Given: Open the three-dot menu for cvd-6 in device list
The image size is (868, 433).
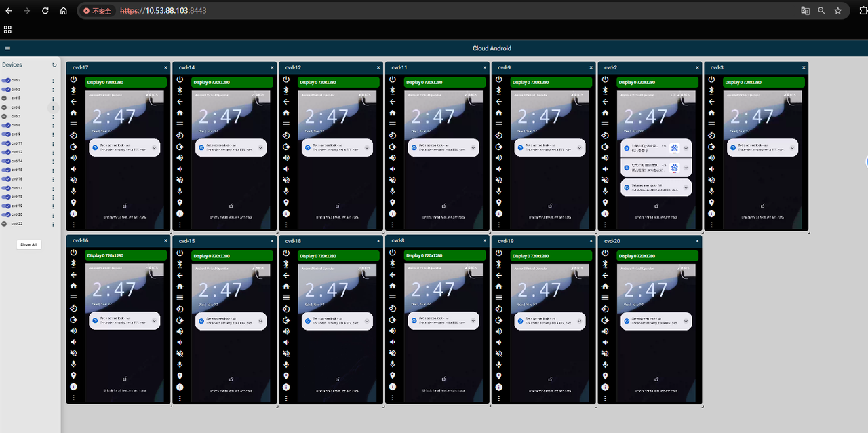Looking at the screenshot, I should click(x=53, y=107).
